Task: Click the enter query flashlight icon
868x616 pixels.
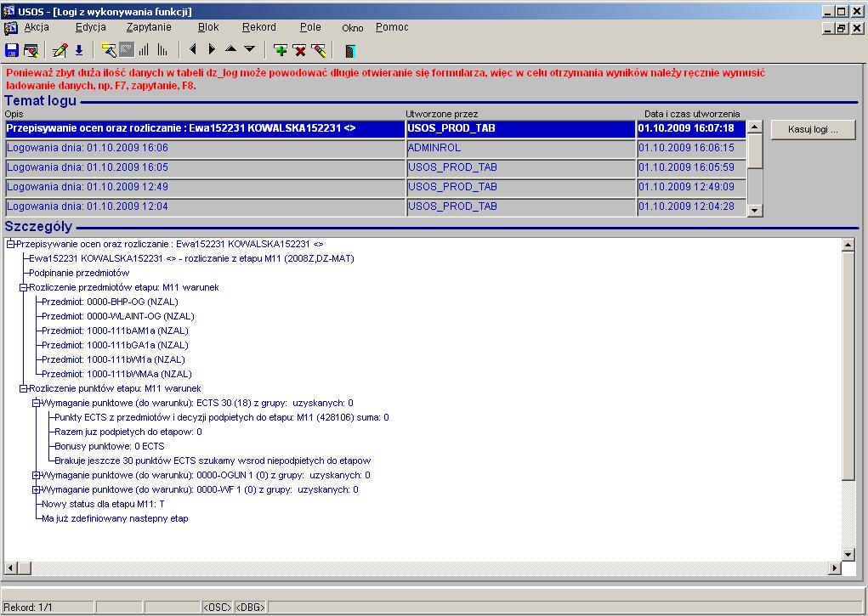Action: [x=109, y=50]
